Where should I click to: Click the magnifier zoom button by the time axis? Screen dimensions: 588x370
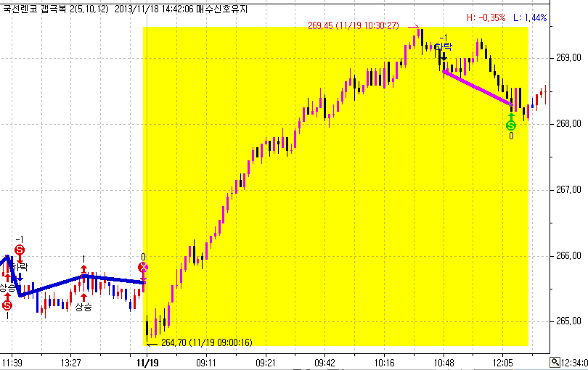tap(555, 363)
